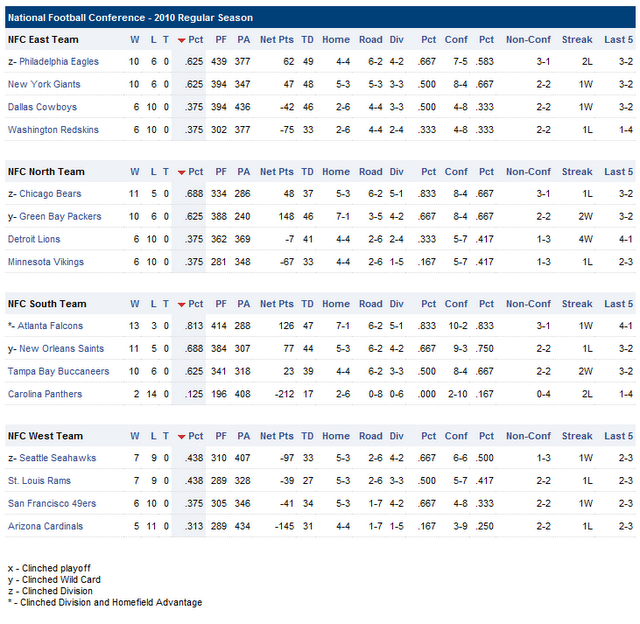The height and width of the screenshot is (624, 640).
Task: Open the Chicago Bears team link
Action: [x=50, y=194]
